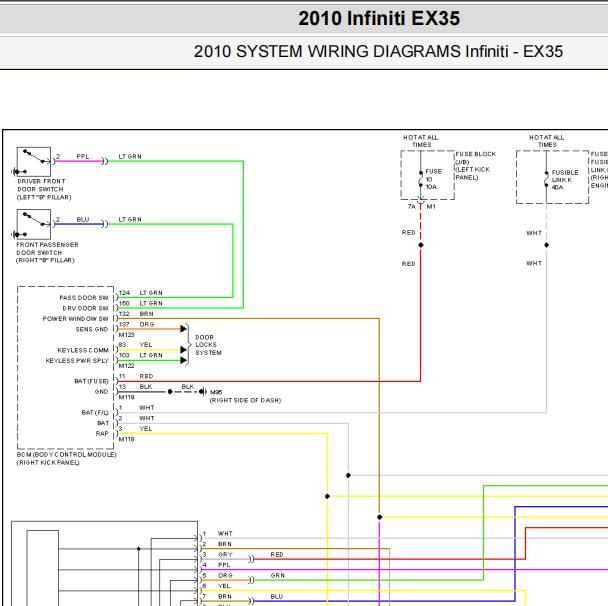Click the "FUSE BLOCK (J/B)" label
The height and width of the screenshot is (606, 608).
coord(476,158)
